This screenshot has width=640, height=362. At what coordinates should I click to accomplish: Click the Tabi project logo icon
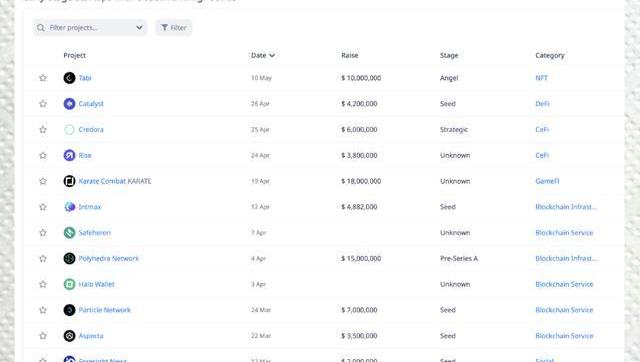pyautogui.click(x=69, y=78)
